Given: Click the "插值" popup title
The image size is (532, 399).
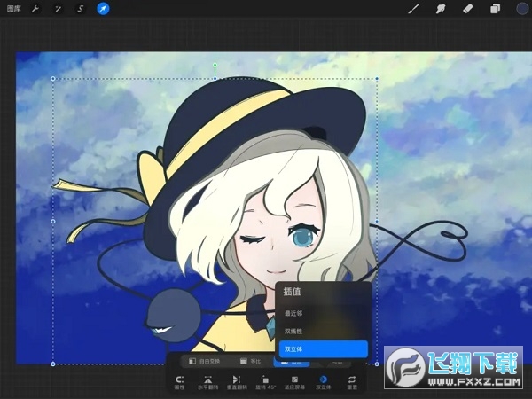Looking at the screenshot, I should tap(292, 292).
